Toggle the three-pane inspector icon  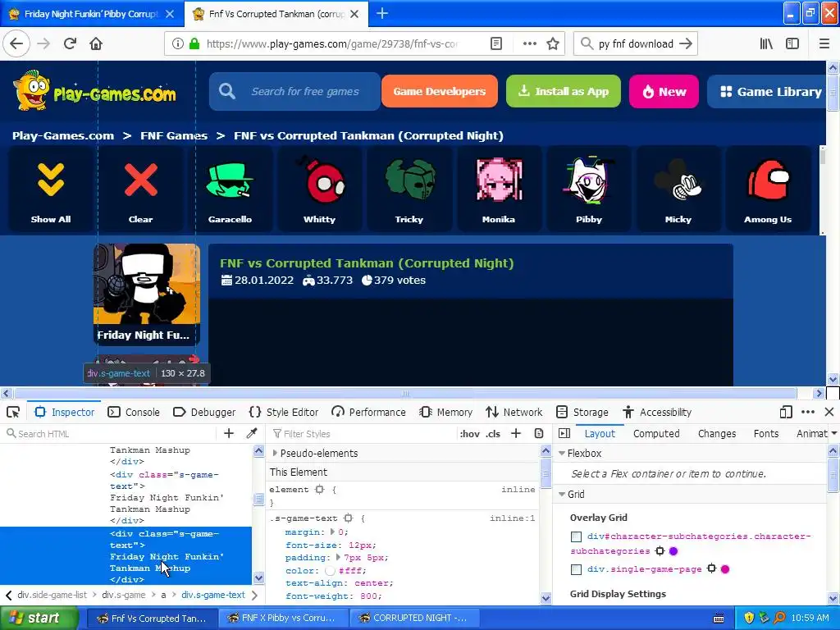point(564,433)
